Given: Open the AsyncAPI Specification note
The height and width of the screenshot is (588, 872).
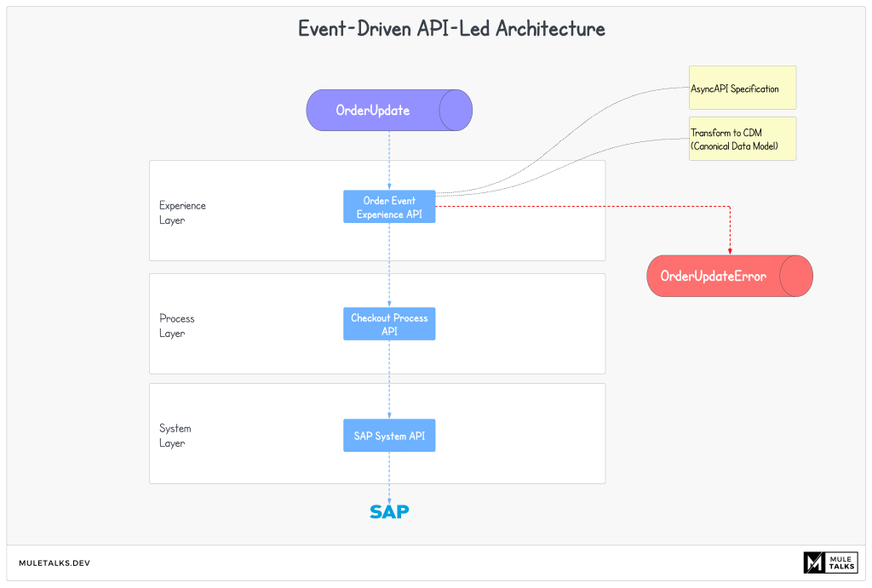Looking at the screenshot, I should pos(741,87).
